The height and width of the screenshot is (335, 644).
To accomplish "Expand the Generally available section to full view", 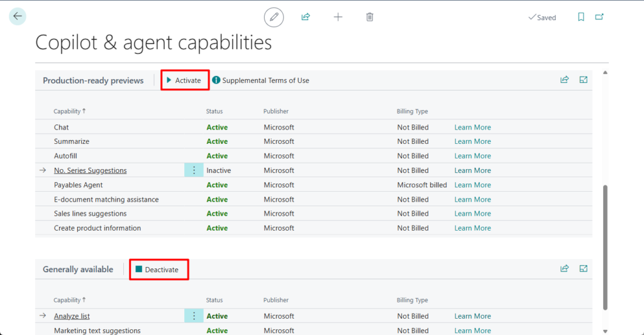I will (584, 269).
